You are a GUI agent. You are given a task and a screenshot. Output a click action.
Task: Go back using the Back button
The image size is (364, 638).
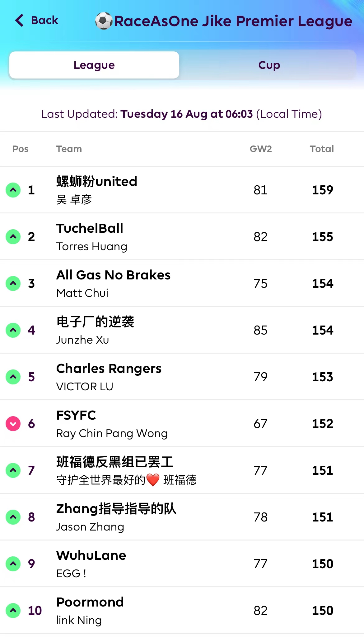click(x=44, y=20)
